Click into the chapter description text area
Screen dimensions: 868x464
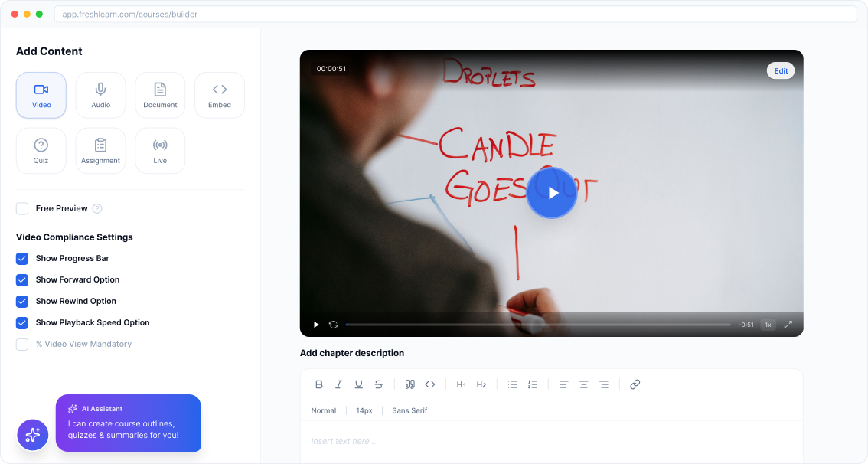551,442
